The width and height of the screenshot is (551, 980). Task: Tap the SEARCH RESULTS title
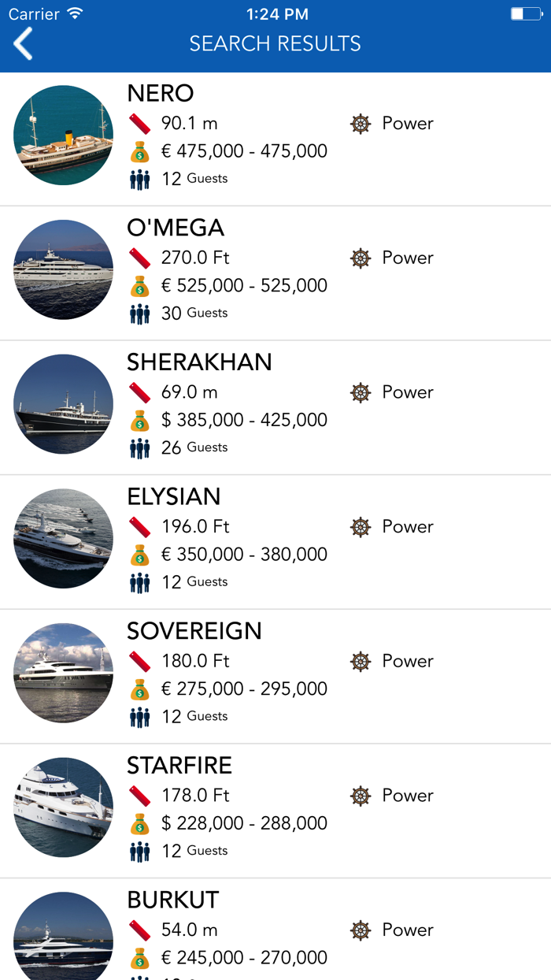point(275,43)
